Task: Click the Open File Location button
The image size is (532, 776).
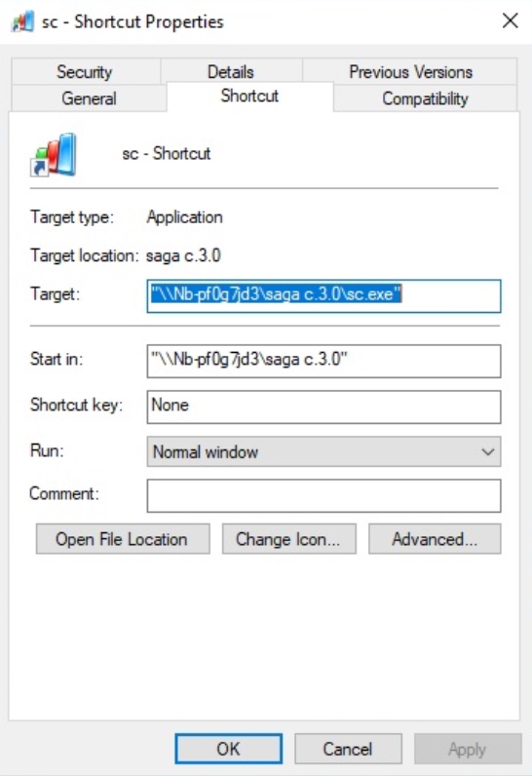Action: pos(123,539)
